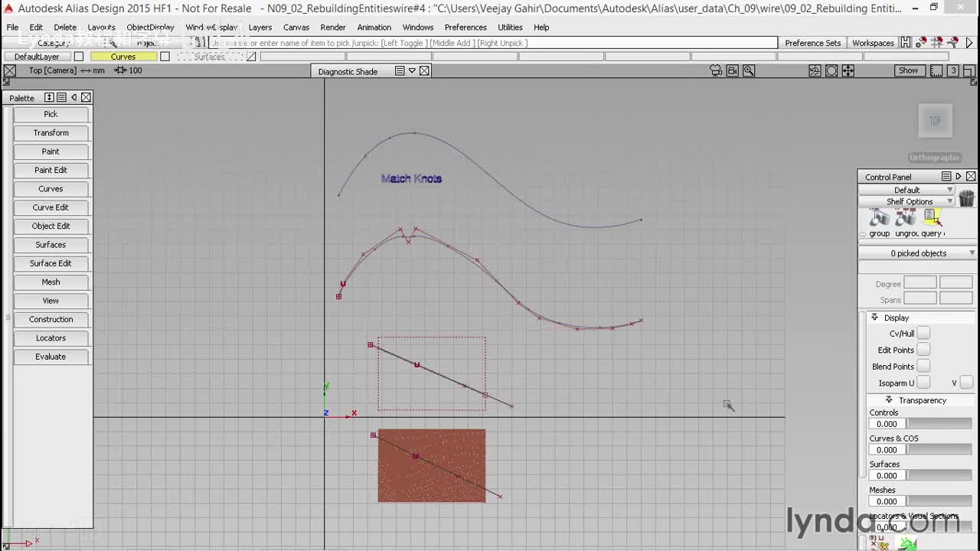Open the Pick tool palette tab
The image size is (980, 551).
51,114
